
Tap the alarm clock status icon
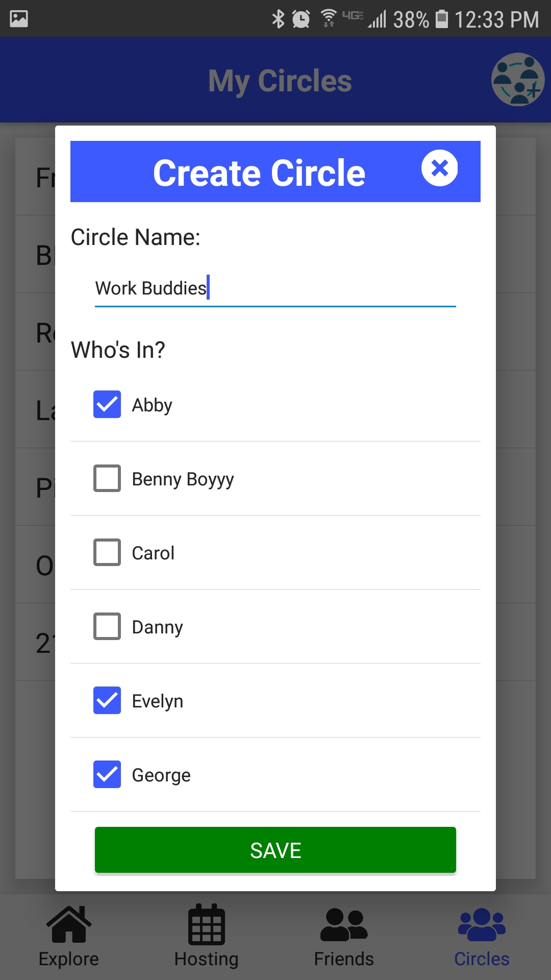[301, 19]
